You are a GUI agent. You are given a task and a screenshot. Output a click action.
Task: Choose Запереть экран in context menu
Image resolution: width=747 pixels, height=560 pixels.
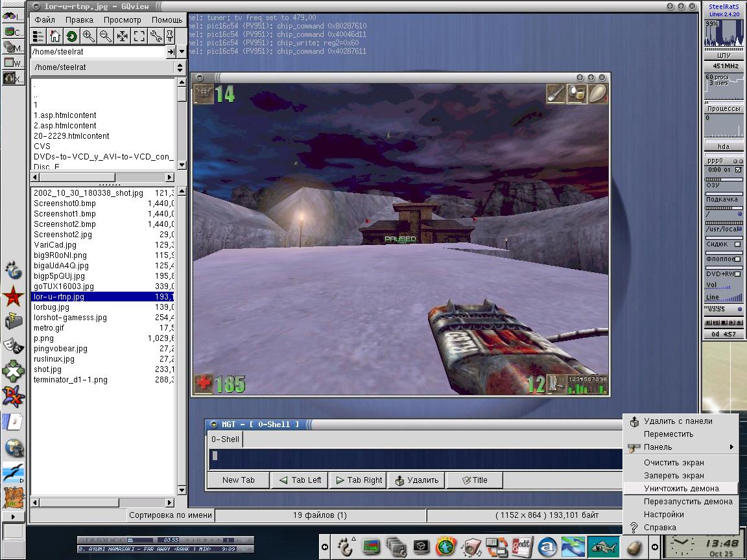point(682,475)
